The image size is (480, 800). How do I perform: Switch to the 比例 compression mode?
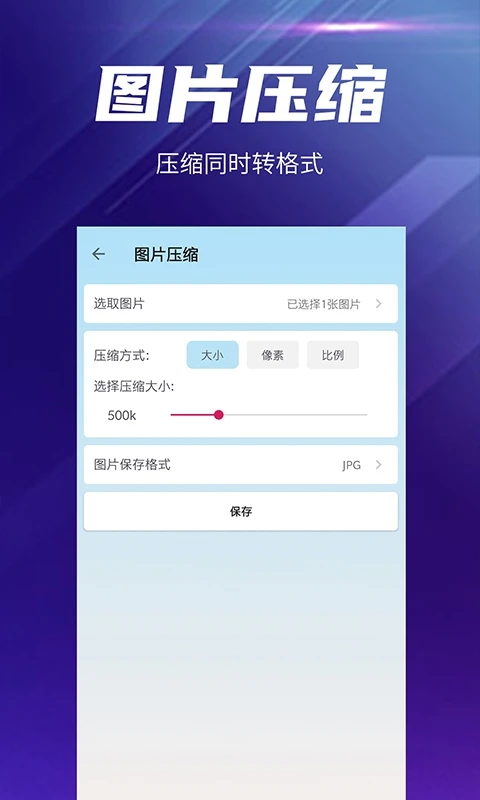coord(333,355)
